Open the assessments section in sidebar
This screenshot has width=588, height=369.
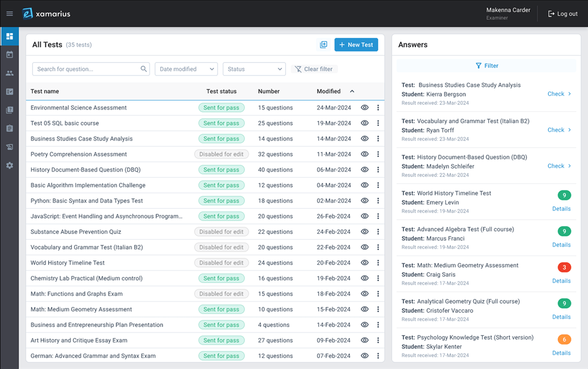9,91
